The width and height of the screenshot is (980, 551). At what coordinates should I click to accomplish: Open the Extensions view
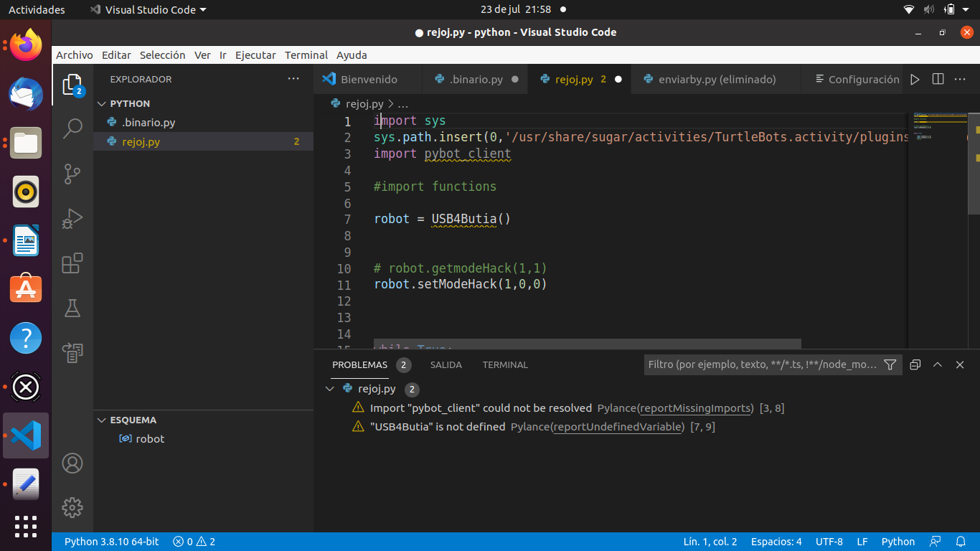(x=72, y=263)
